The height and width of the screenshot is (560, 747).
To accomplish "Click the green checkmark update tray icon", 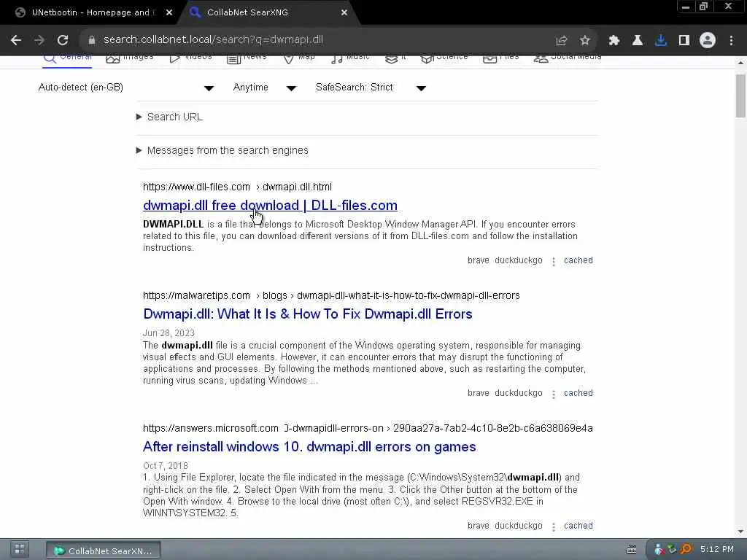I will click(x=672, y=550).
